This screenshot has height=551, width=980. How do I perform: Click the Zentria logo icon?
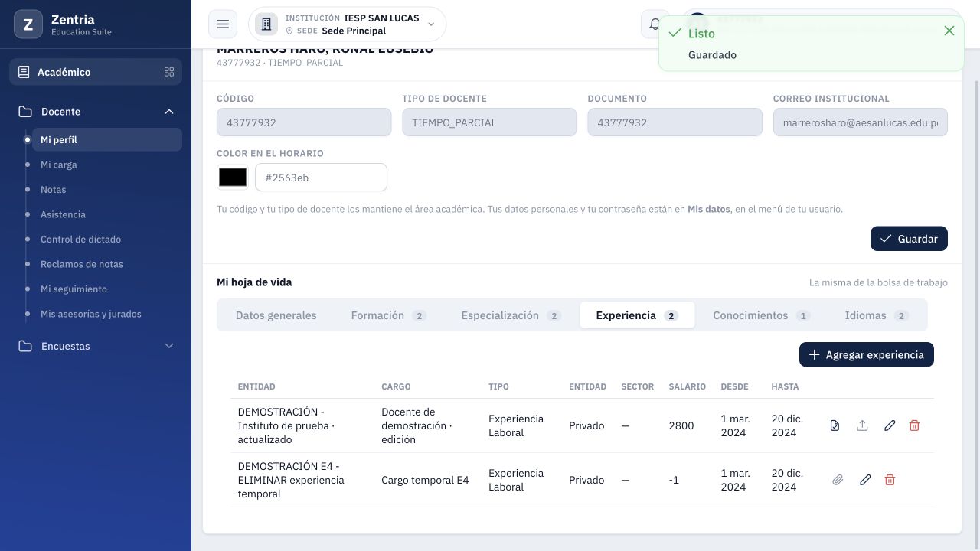pos(28,24)
